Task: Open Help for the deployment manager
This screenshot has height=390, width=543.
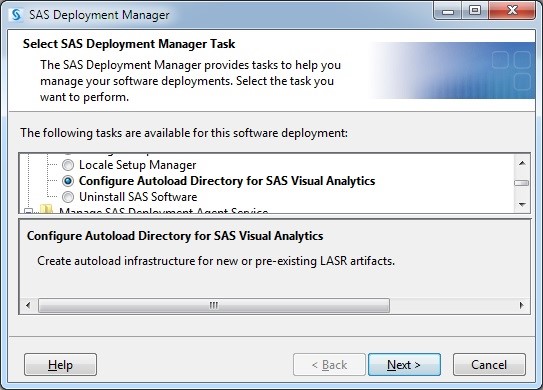Action: (60, 364)
